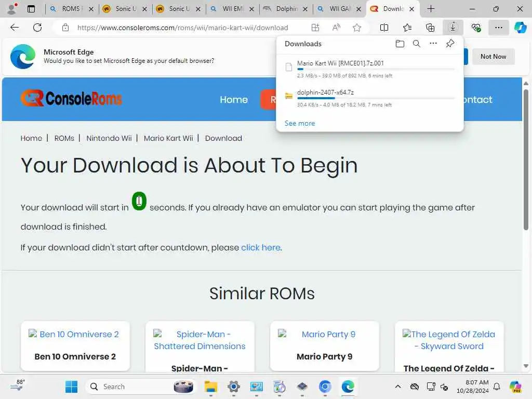The height and width of the screenshot is (399, 532).
Task: Switch to first Sonic U tab
Action: click(x=126, y=9)
